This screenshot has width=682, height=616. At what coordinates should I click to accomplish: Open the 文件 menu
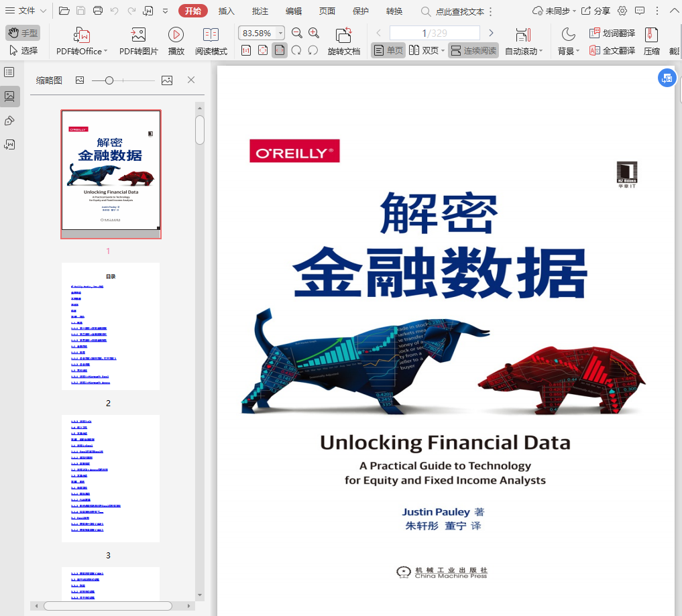25,11
